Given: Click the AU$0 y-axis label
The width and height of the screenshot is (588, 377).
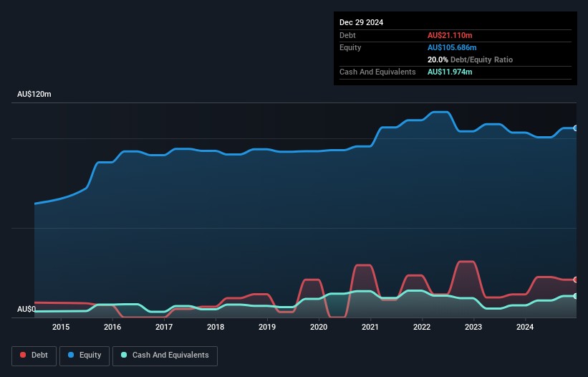Looking at the screenshot, I should (x=27, y=309).
